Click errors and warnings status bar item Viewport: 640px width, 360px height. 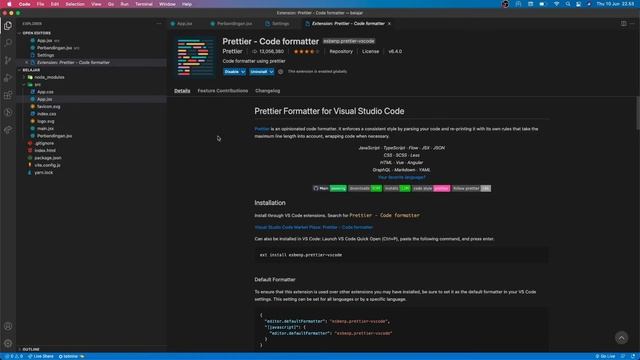13,356
